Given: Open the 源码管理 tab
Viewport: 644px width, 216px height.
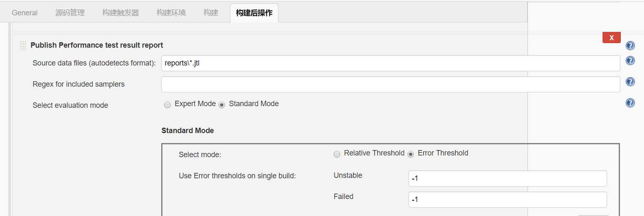Looking at the screenshot, I should click(x=70, y=13).
